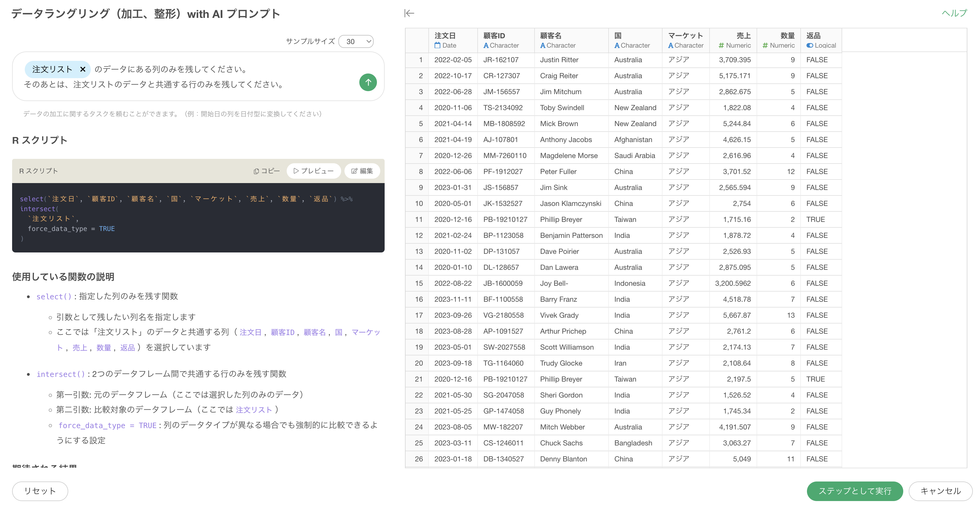
Task: Open the サンプルサイズ dropdown showing 30
Action: pos(356,42)
